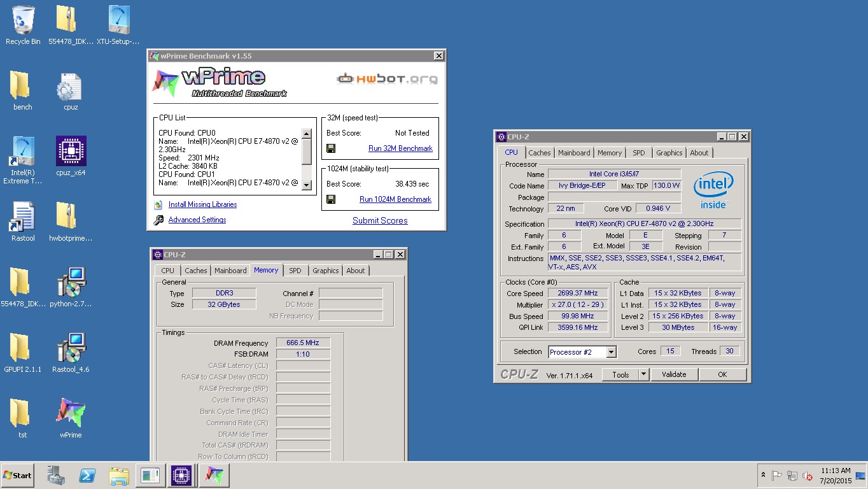Image resolution: width=868 pixels, height=489 pixels.
Task: Click the 1024M best score 38.439 sec
Action: [412, 184]
